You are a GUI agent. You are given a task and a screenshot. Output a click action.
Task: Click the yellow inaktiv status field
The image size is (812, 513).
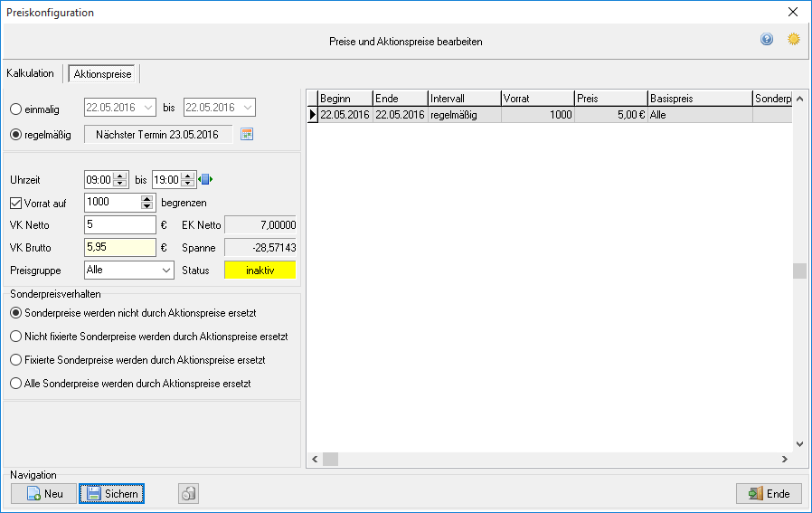click(260, 270)
